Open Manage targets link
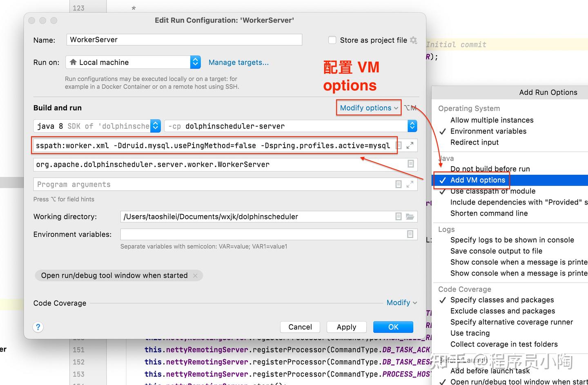This screenshot has width=588, height=385. (x=238, y=62)
